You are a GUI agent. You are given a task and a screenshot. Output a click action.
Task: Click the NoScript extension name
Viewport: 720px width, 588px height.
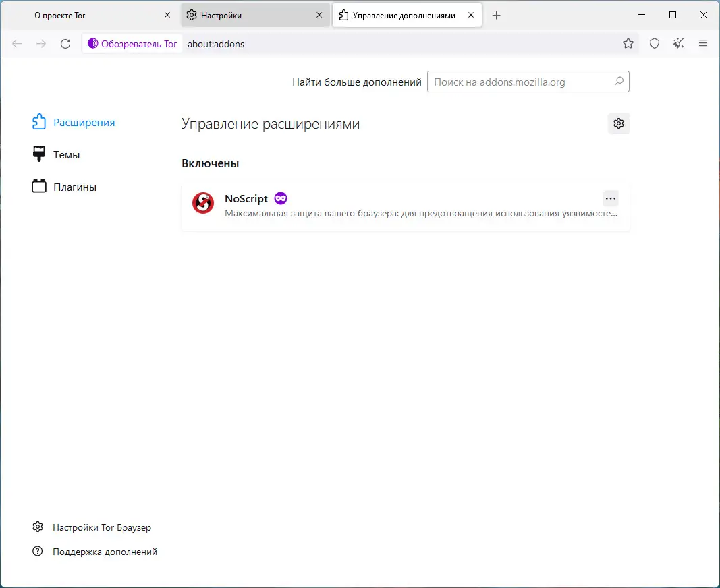[x=246, y=198]
